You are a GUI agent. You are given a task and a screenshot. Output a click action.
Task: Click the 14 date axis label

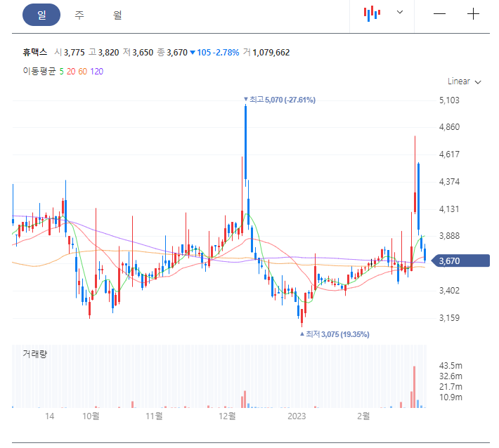[x=49, y=416]
